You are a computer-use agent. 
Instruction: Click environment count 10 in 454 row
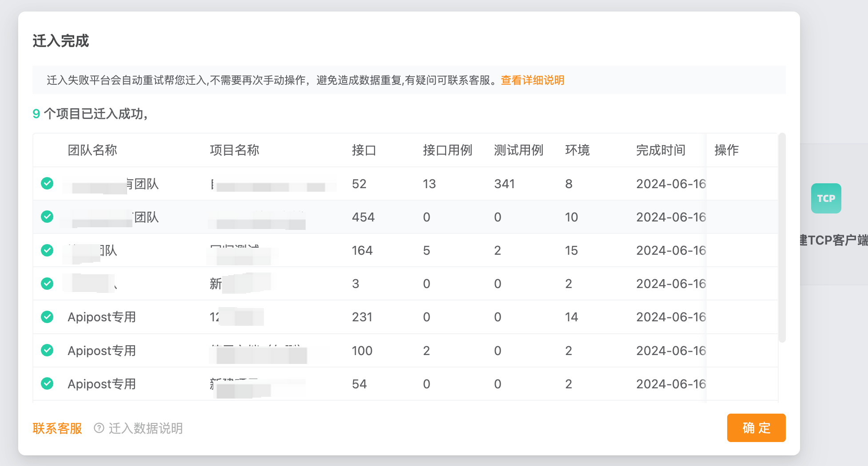tap(571, 217)
